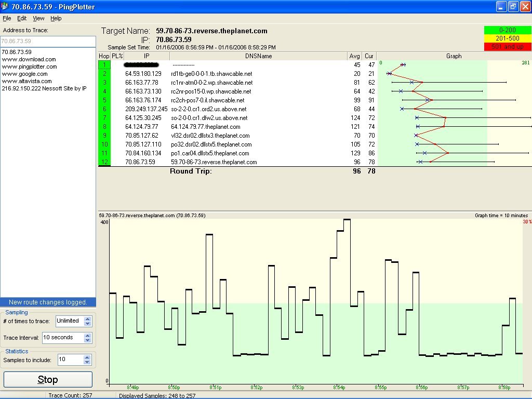Click the red '501 and up' legend swatch

pyautogui.click(x=507, y=47)
